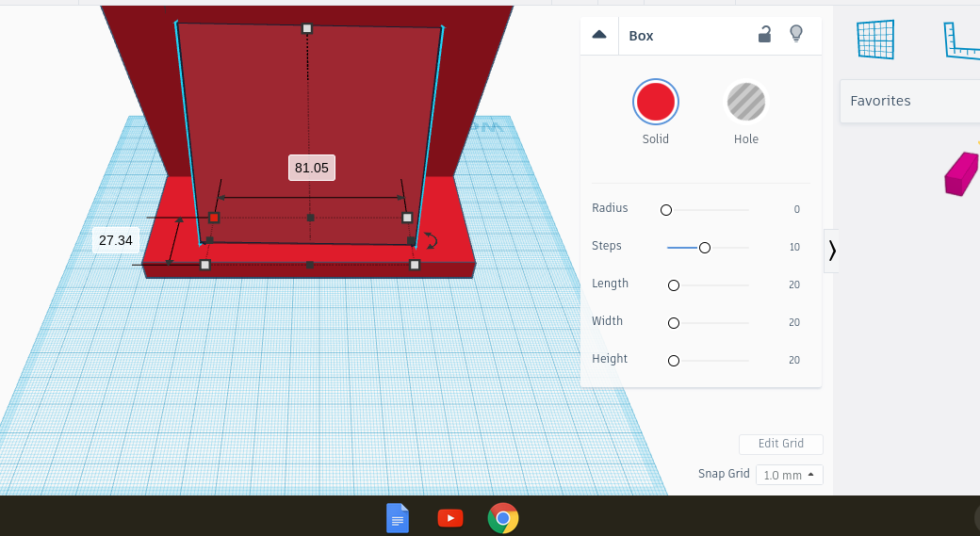Click the Radius value 0
This screenshot has height=536, width=980.
tap(796, 209)
